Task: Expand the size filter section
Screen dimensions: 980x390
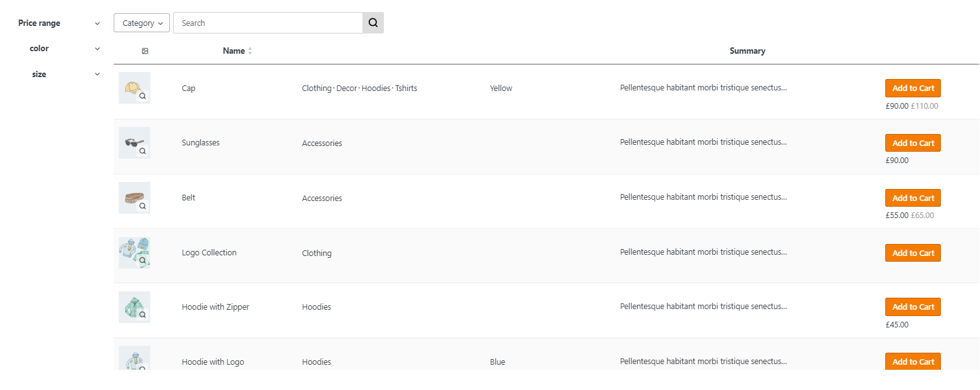Action: pos(59,75)
